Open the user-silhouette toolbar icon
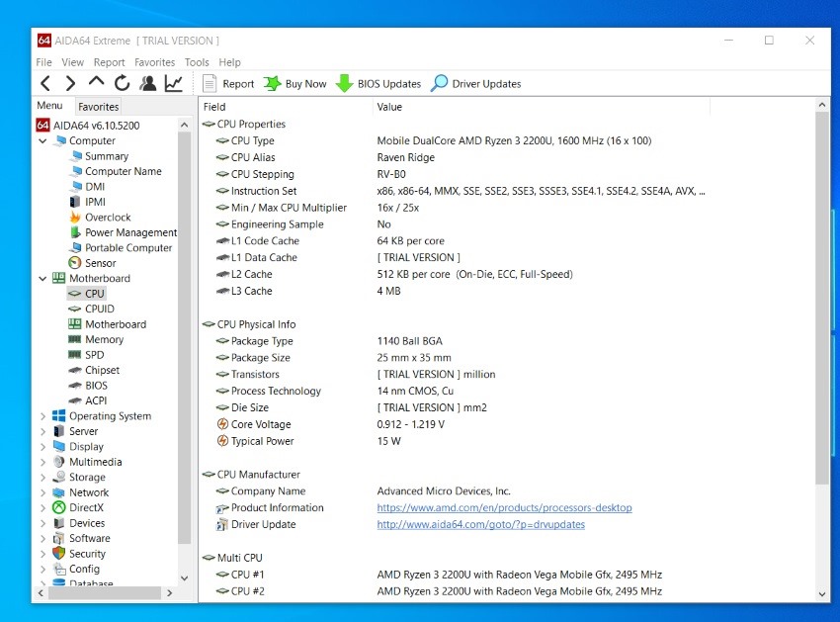Image resolution: width=840 pixels, height=622 pixels. 148,83
